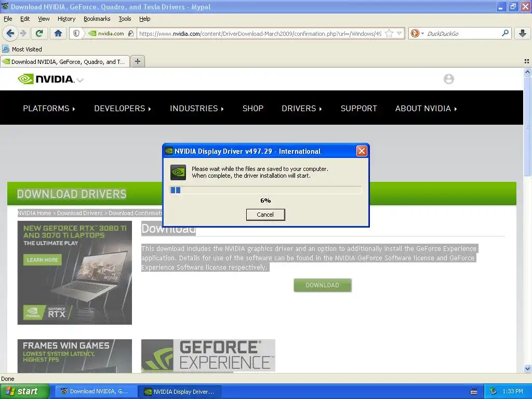Click the Mypal raccoon icon in the title bar
The height and width of the screenshot is (399, 532).
pyautogui.click(x=5, y=6)
